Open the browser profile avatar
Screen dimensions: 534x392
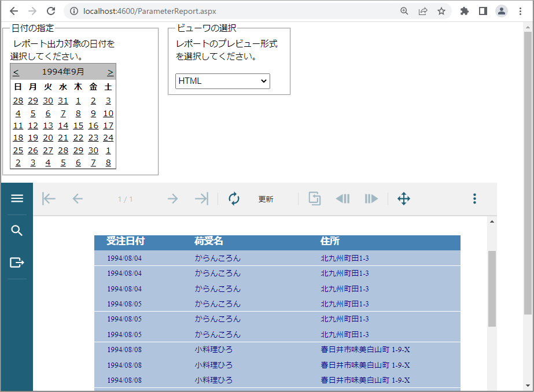pos(502,11)
